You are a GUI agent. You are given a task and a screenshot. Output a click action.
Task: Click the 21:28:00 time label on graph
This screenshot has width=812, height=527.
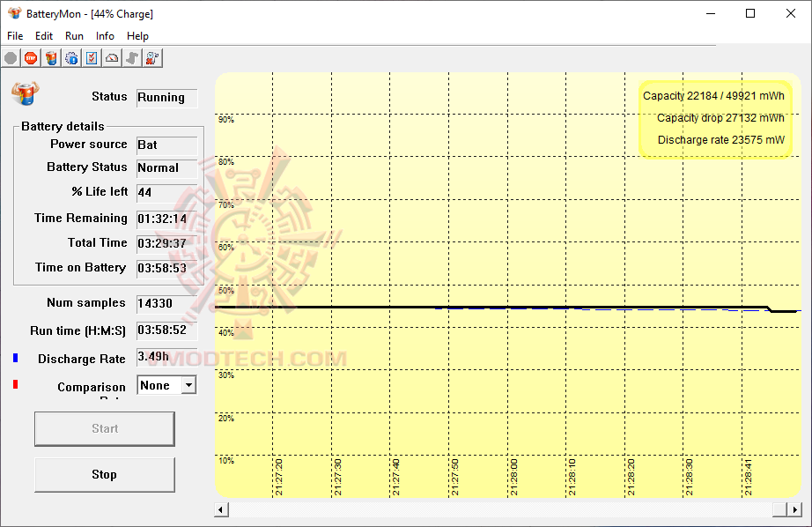(x=513, y=477)
